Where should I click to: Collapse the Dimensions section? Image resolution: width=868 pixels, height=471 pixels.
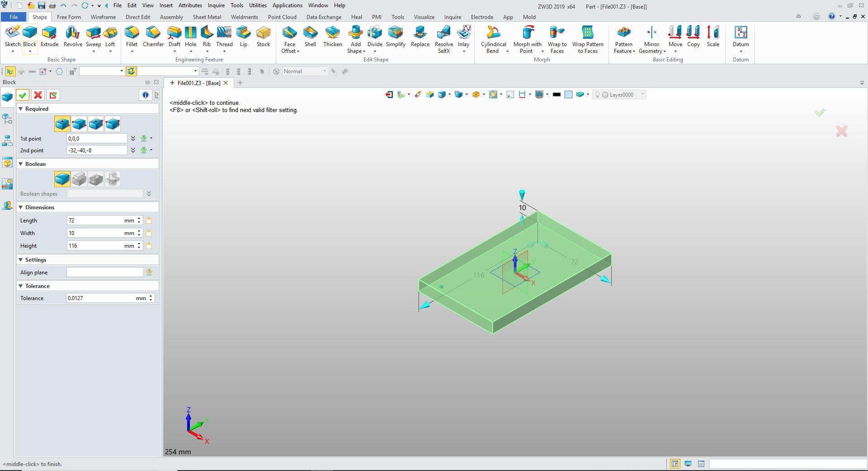20,207
